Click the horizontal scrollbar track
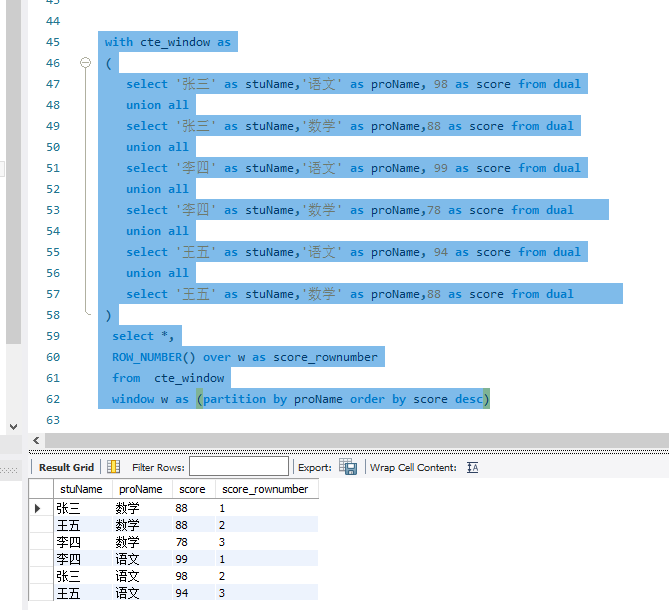Screen dimensions: 669x610 pyautogui.click(x=357, y=441)
